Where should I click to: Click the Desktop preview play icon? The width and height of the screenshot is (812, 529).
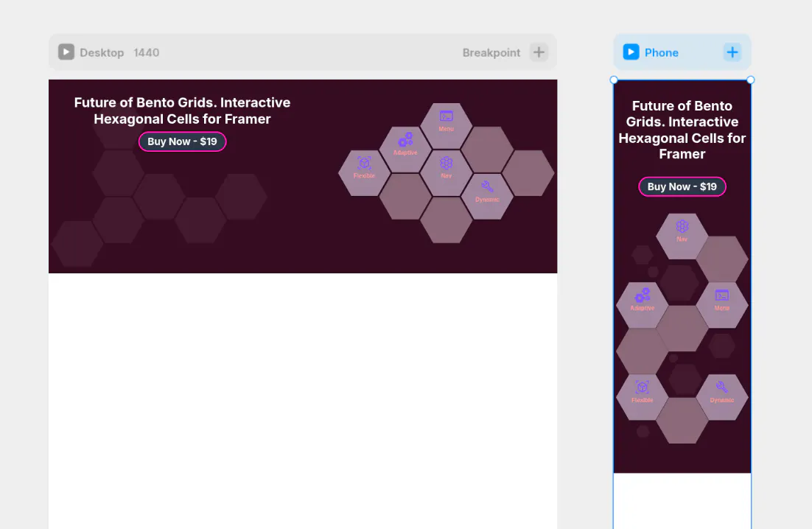tap(66, 52)
